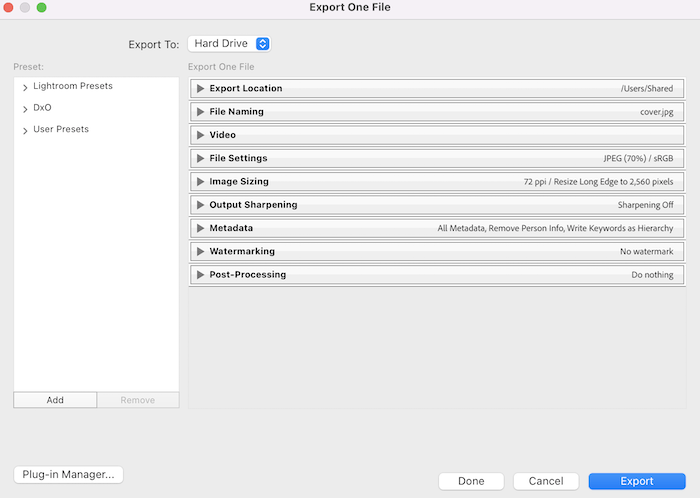
Task: Expand the File Settings section triangle
Action: pyautogui.click(x=200, y=158)
